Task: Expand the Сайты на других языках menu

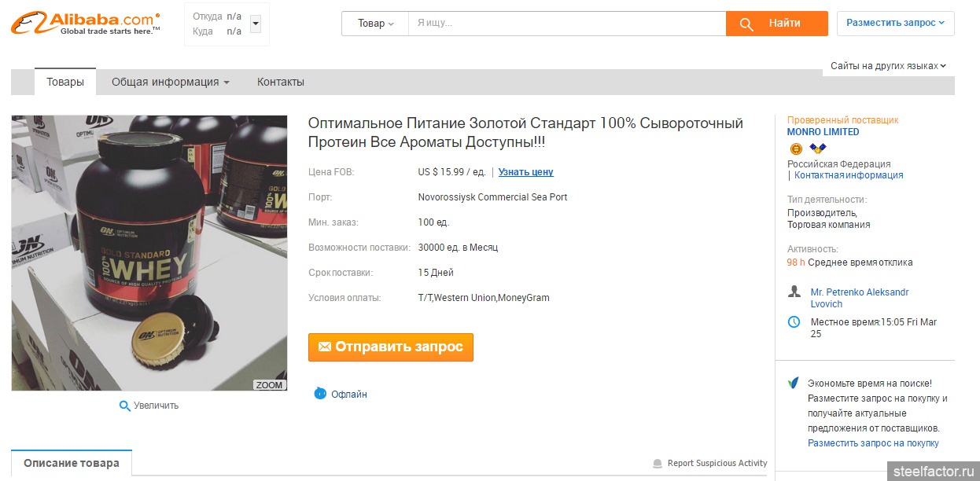Action: tap(889, 66)
